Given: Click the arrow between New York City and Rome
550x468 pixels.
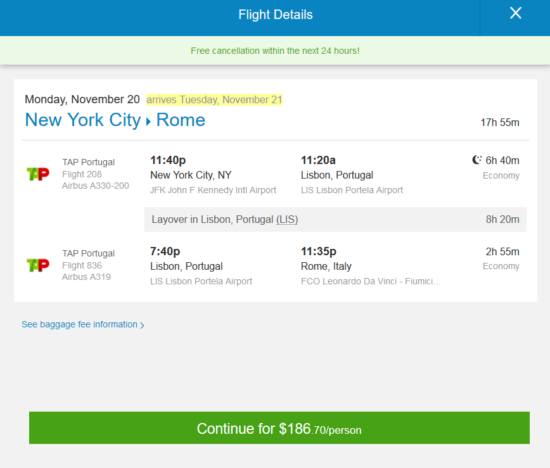Looking at the screenshot, I should coord(148,122).
